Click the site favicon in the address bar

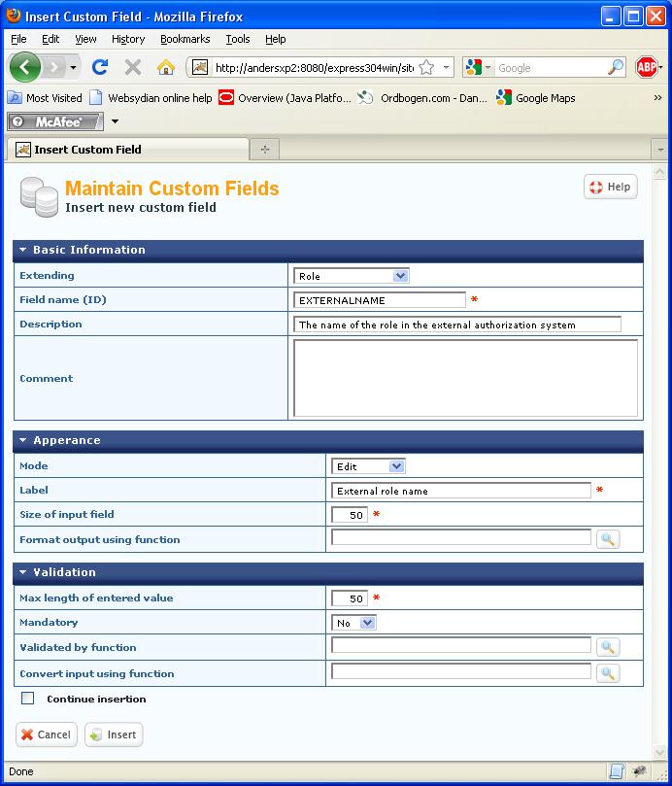[200, 67]
